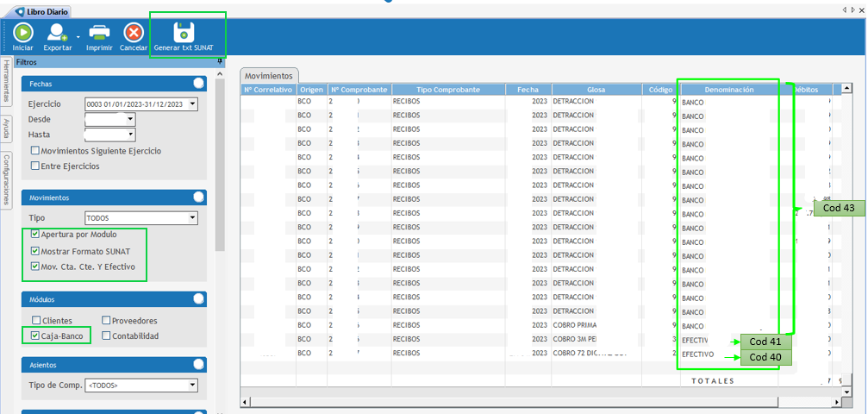The height and width of the screenshot is (414, 868).
Task: Sort by Fecha column header
Action: point(528,90)
